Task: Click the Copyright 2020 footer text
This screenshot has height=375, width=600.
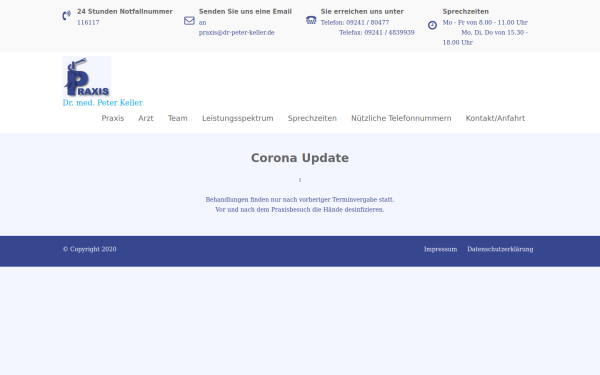Action: coord(90,249)
